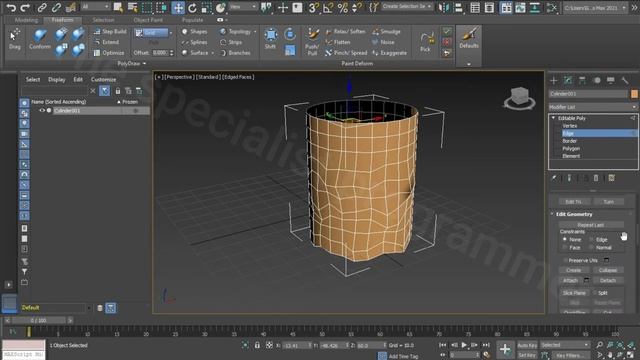This screenshot has height=360, width=640.
Task: Select the Push/Pull brush
Action: [312, 42]
